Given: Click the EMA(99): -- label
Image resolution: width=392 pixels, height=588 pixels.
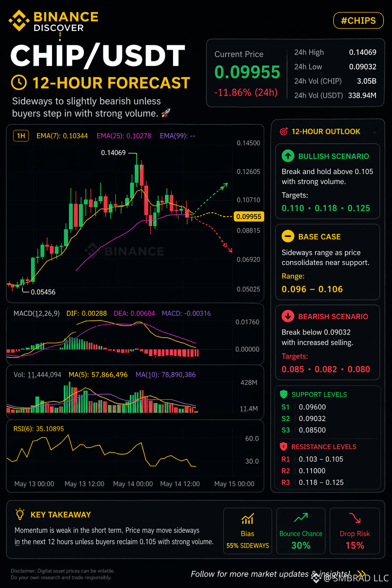Looking at the screenshot, I should (177, 136).
